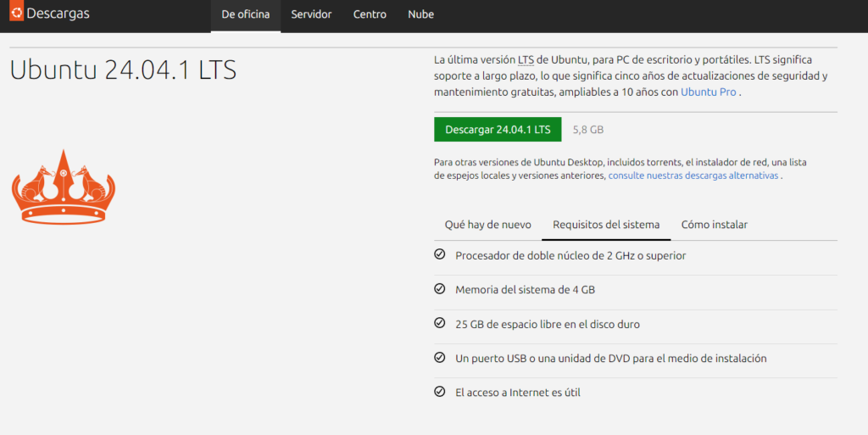This screenshot has width=868, height=435.
Task: Click the orange crown mascot image
Action: coord(63,187)
